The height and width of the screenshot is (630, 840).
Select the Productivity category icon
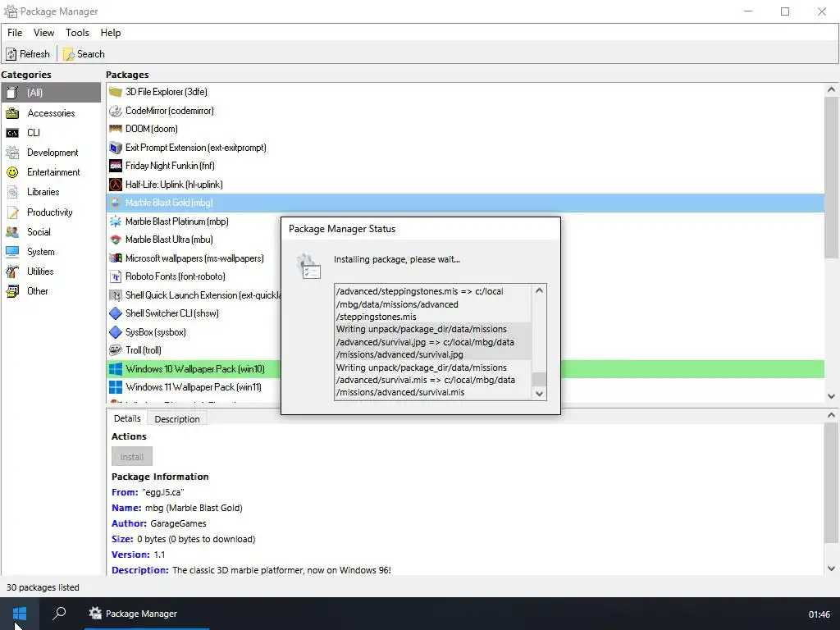[12, 212]
